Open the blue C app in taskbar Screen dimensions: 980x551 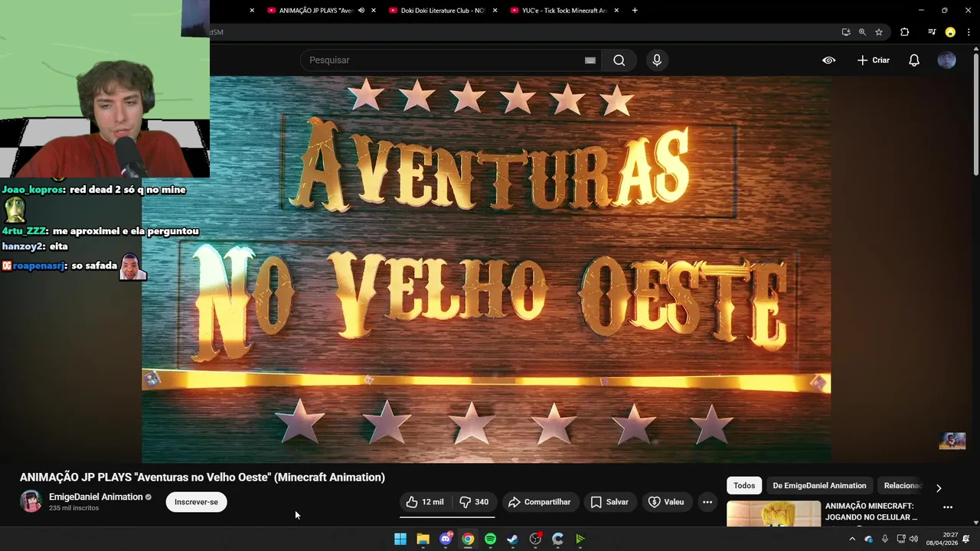pyautogui.click(x=557, y=539)
